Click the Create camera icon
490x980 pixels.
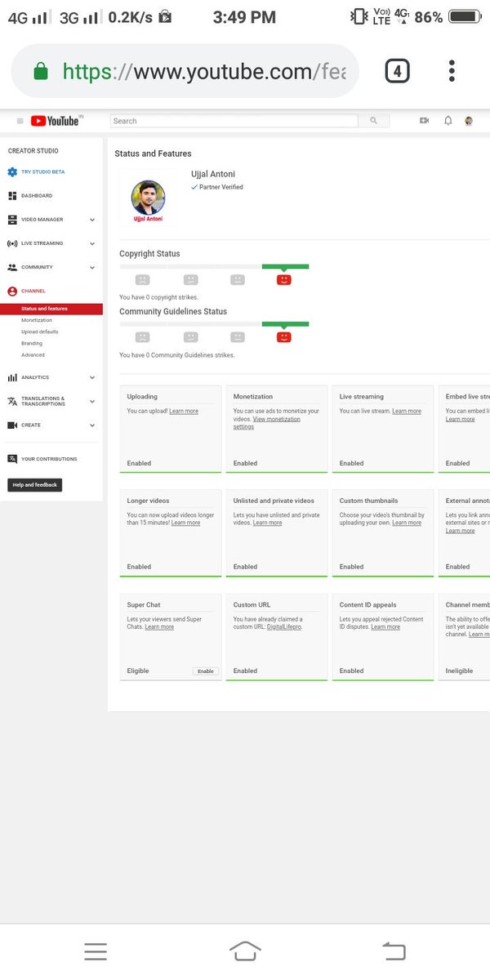[12, 425]
